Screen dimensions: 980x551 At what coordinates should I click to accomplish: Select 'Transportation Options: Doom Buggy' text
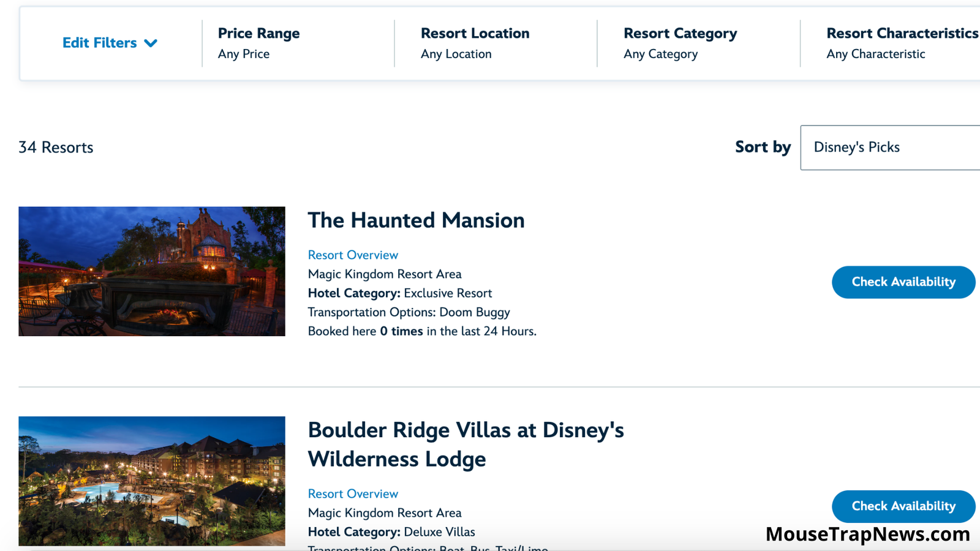coord(409,312)
